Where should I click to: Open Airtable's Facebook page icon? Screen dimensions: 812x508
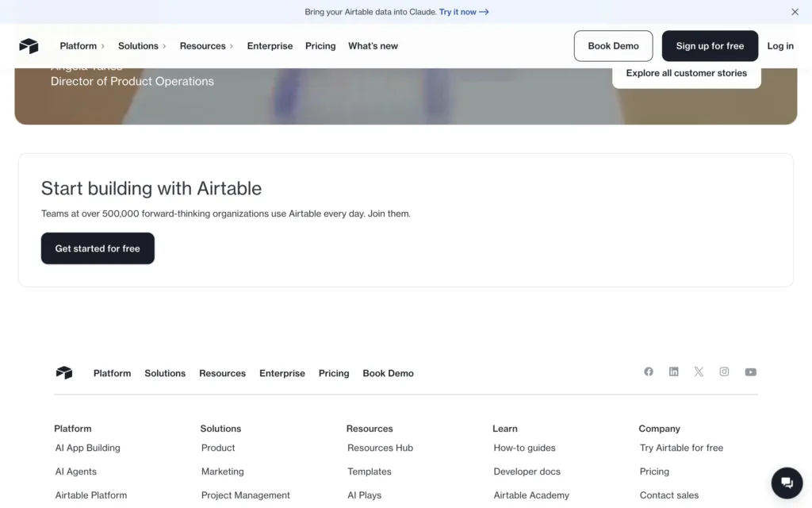649,371
